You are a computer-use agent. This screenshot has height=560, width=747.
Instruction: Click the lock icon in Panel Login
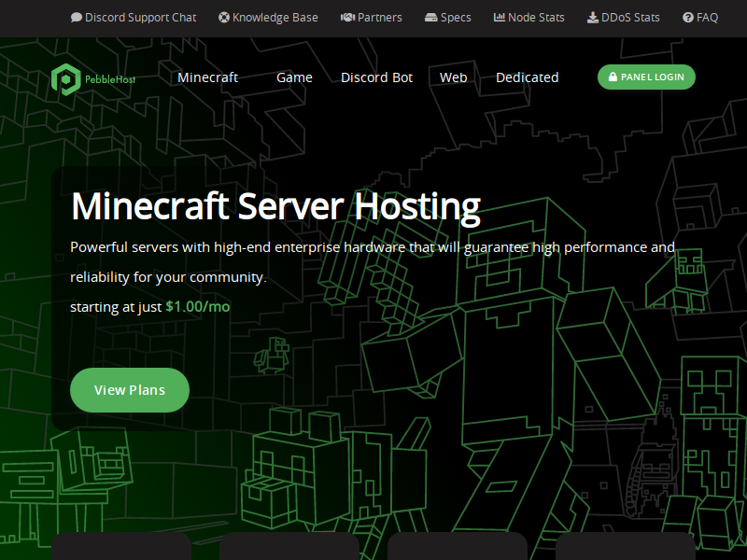(613, 77)
